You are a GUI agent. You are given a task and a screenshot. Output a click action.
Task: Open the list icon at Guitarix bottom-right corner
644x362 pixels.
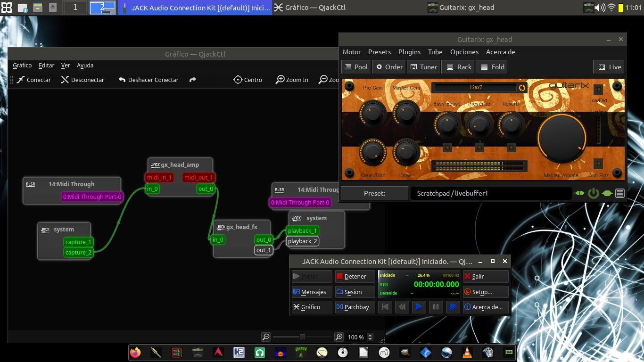tap(620, 193)
